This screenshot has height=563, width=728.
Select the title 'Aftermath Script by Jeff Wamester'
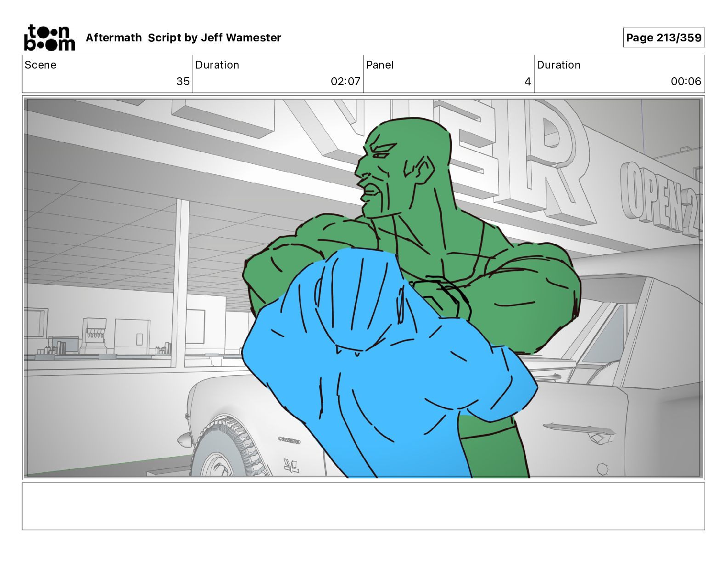183,38
